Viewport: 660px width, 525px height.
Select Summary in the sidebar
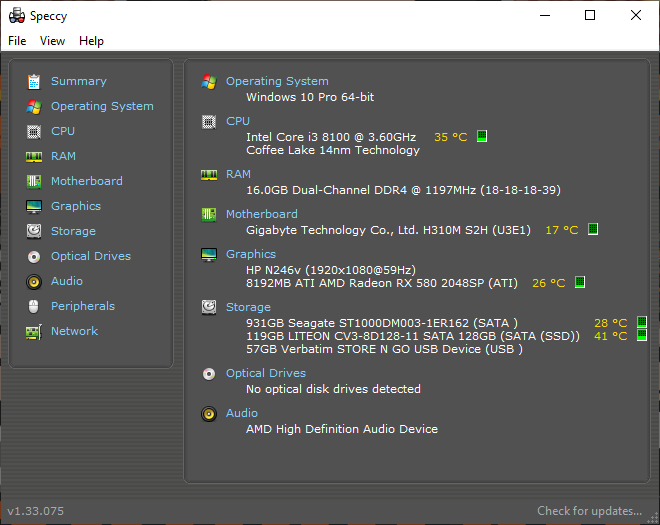79,81
